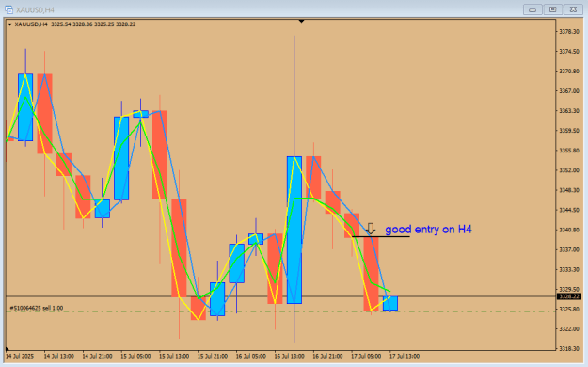The image size is (588, 367).
Task: Click time axis label '16 Jul 21:00'
Action: click(x=327, y=356)
